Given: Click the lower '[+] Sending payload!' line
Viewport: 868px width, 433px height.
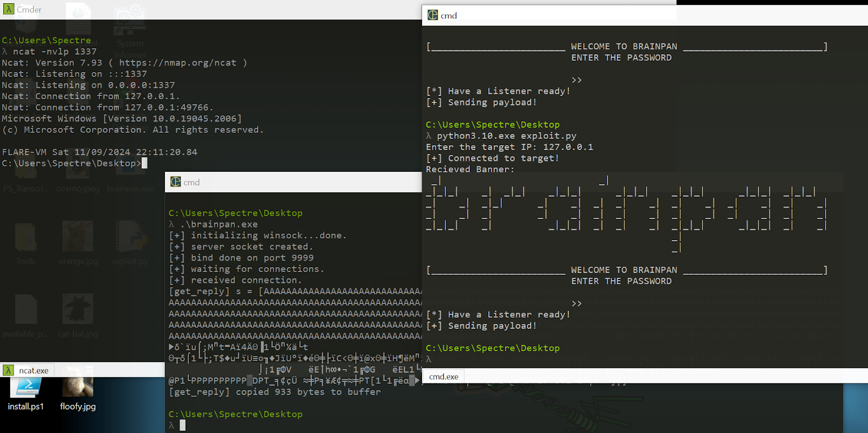Looking at the screenshot, I should tap(481, 326).
